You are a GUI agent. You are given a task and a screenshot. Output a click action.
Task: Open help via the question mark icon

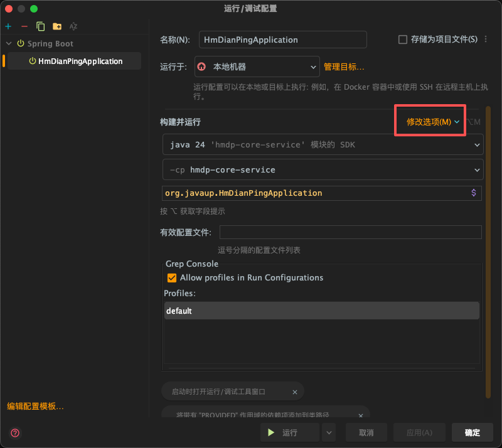(14, 433)
